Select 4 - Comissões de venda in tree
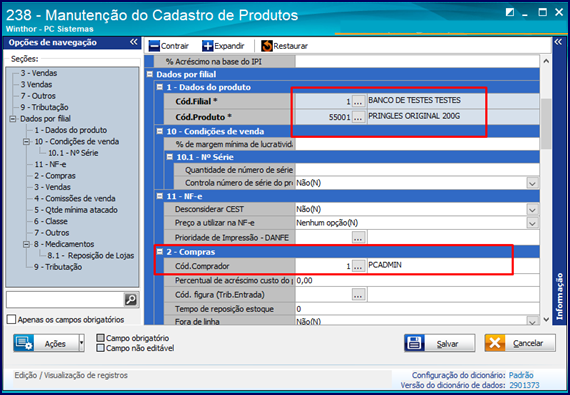 [75, 198]
